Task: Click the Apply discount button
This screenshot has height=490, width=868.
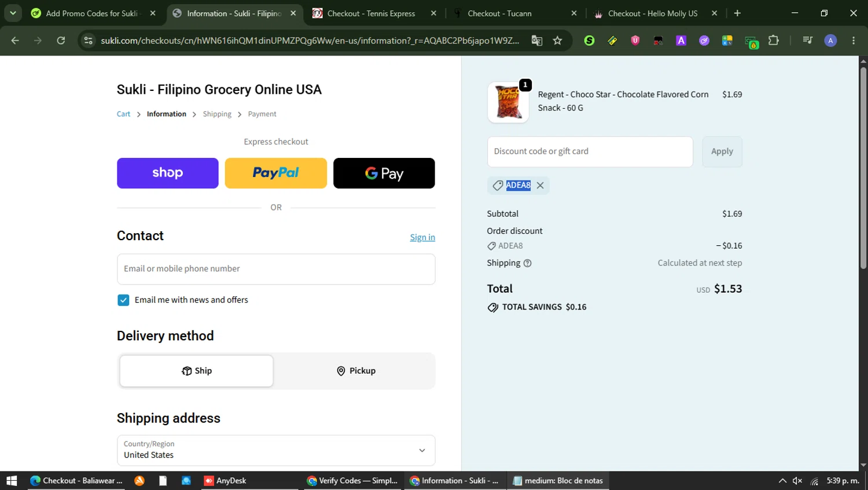Action: 722,152
